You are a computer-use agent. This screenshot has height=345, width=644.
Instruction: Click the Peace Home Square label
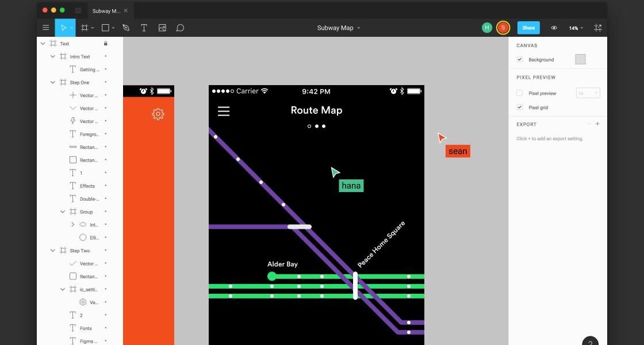381,244
